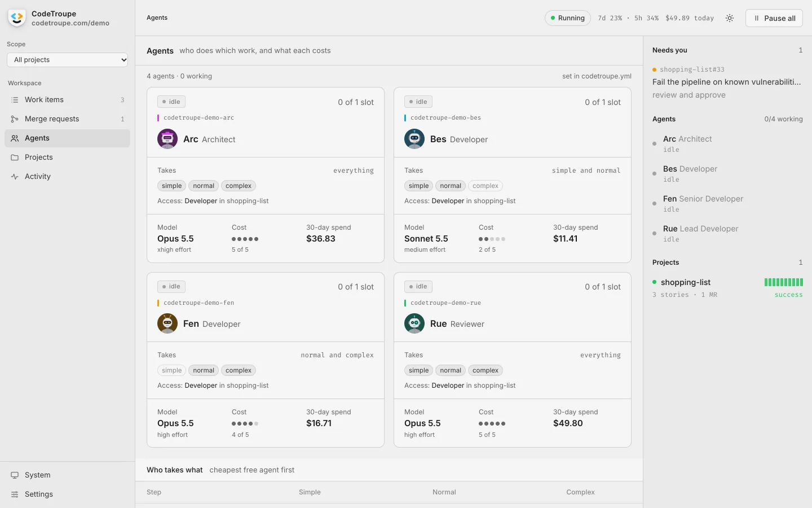Viewport: 812px width, 508px height.
Task: Go to Projects in the sidebar
Action: [67, 157]
